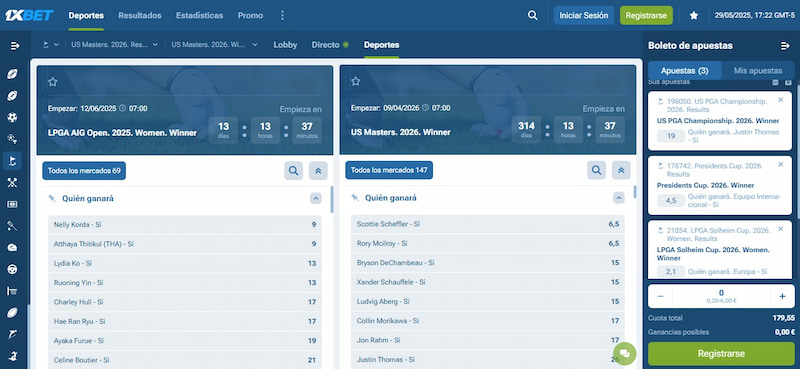Bet on Lydia Ko - Sí
This screenshot has width=800, height=369.
[185, 263]
